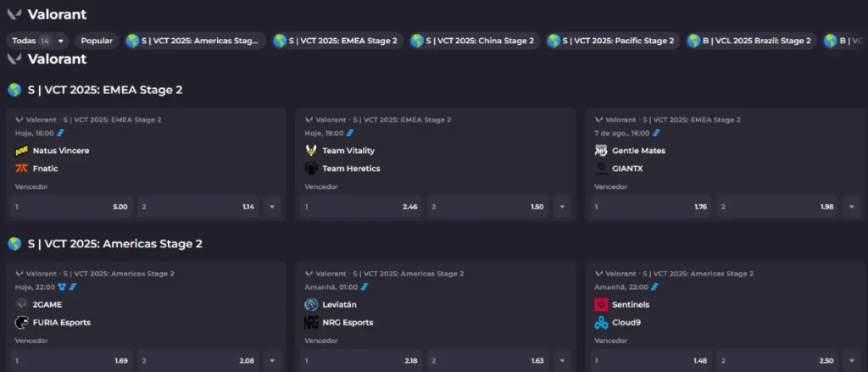Viewport: 868px width, 372px height.
Task: Bet on Team Heretics at odds 1.50
Action: pyautogui.click(x=488, y=207)
